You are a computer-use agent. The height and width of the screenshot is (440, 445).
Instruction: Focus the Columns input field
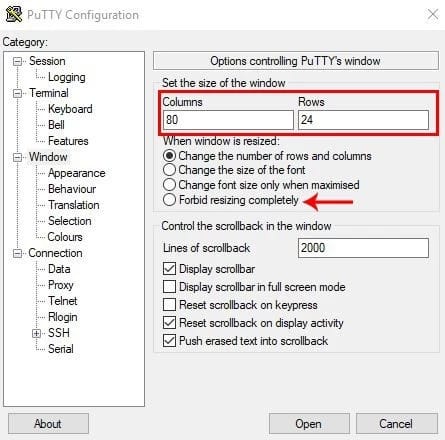coord(228,120)
